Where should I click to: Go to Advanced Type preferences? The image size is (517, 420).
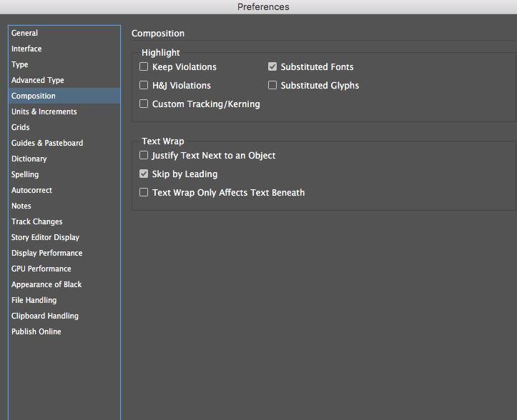pos(38,80)
